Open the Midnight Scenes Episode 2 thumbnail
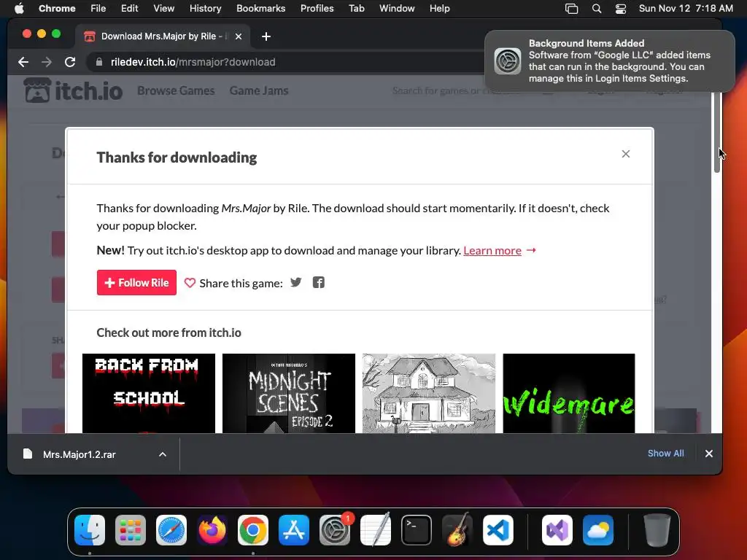Image resolution: width=747 pixels, height=560 pixels. point(289,393)
